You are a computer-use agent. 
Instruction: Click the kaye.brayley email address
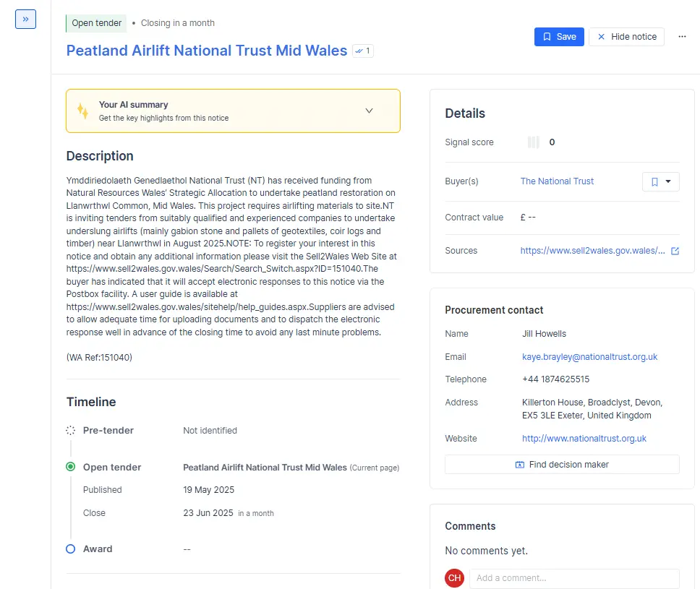[x=590, y=357]
